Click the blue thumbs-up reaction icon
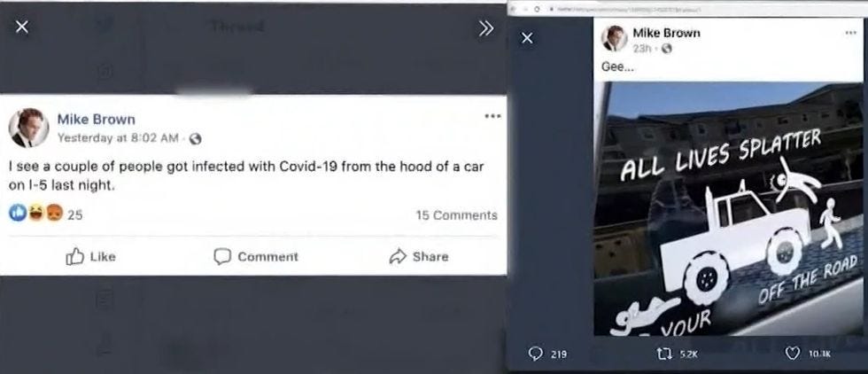This screenshot has width=868, height=374. click(18, 214)
